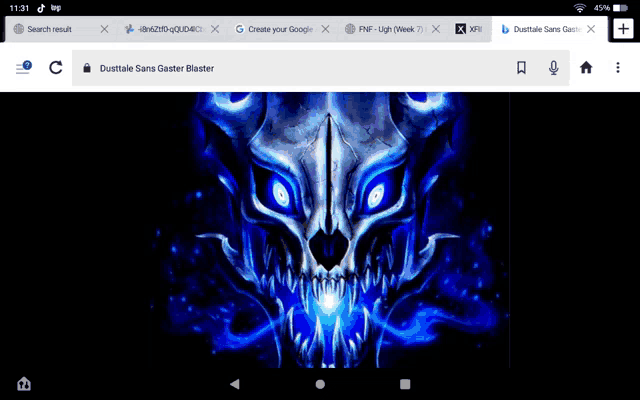Go to the browser home page
The width and height of the screenshot is (640, 400).
pos(586,67)
